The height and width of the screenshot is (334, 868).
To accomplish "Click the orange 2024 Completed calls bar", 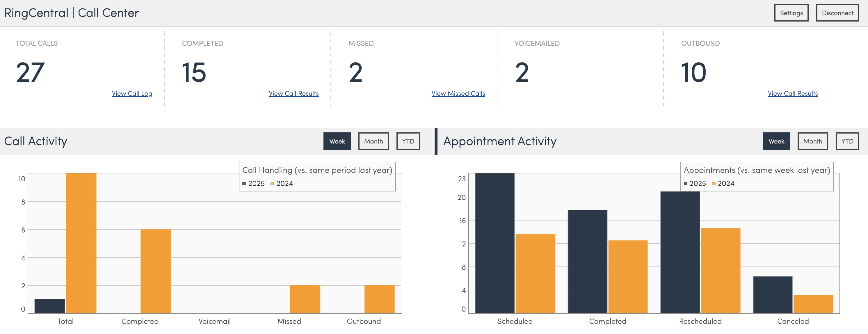I will coord(155,271).
